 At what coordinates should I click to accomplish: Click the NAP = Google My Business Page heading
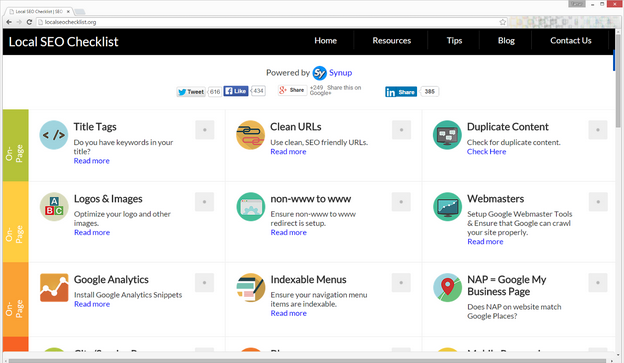[x=507, y=285]
